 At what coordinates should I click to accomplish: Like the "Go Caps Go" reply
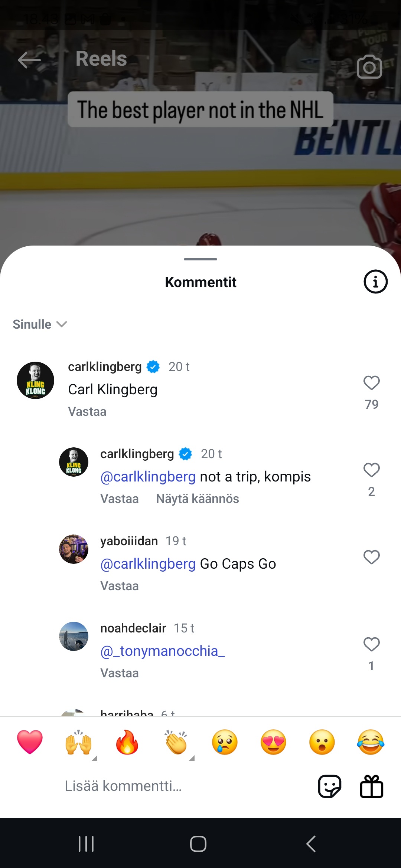point(371,557)
